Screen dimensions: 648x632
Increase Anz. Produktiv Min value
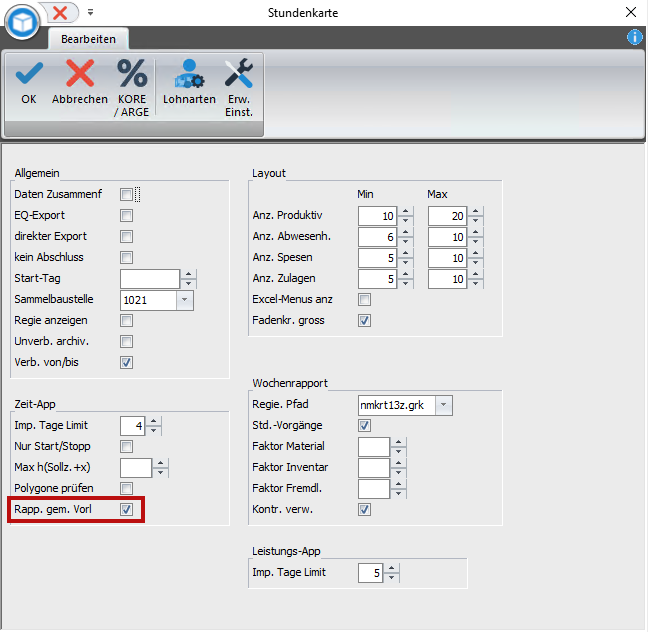405,211
